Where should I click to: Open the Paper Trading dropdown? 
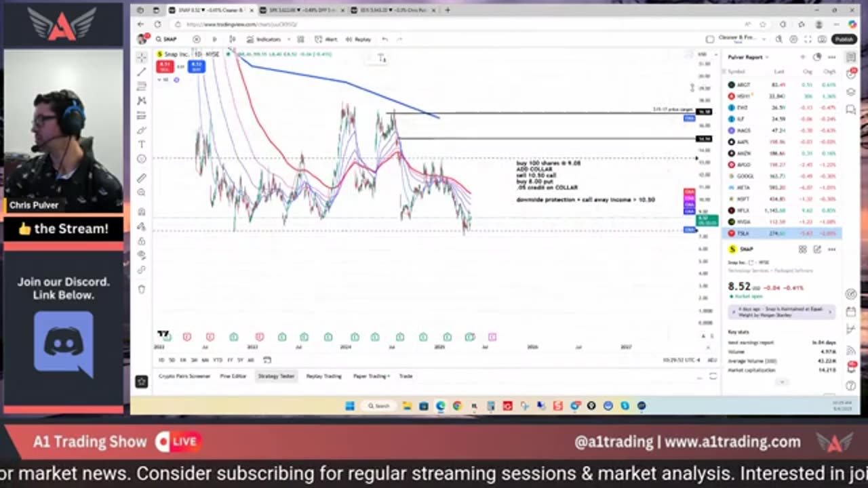coord(372,376)
